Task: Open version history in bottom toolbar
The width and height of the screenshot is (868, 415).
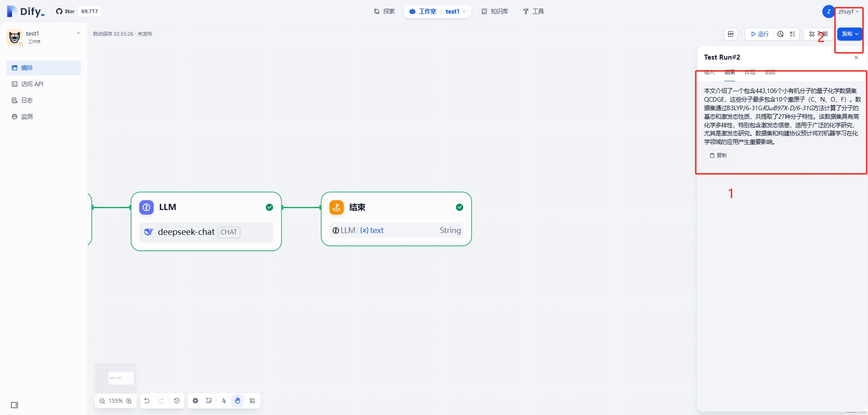Action: (177, 401)
